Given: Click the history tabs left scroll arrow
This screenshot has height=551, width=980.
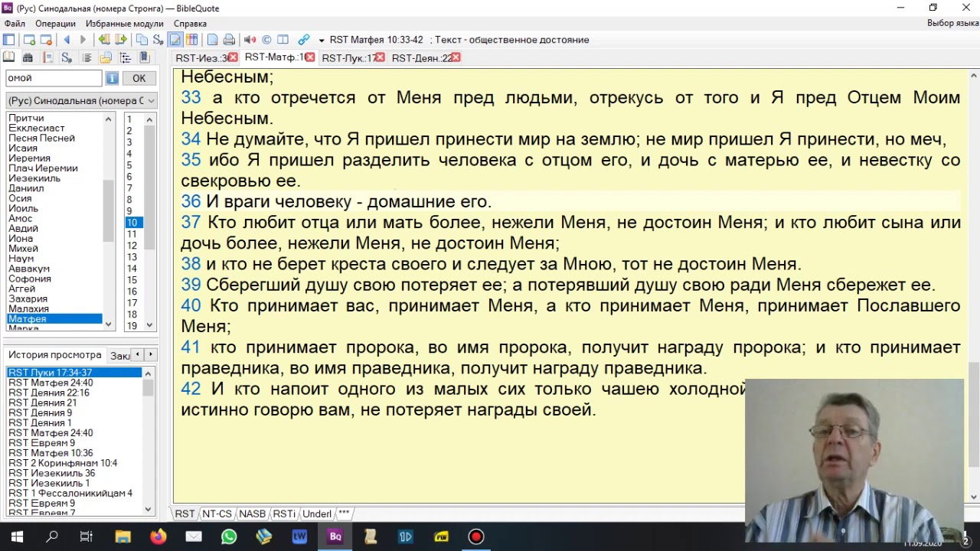Looking at the screenshot, I should [138, 354].
